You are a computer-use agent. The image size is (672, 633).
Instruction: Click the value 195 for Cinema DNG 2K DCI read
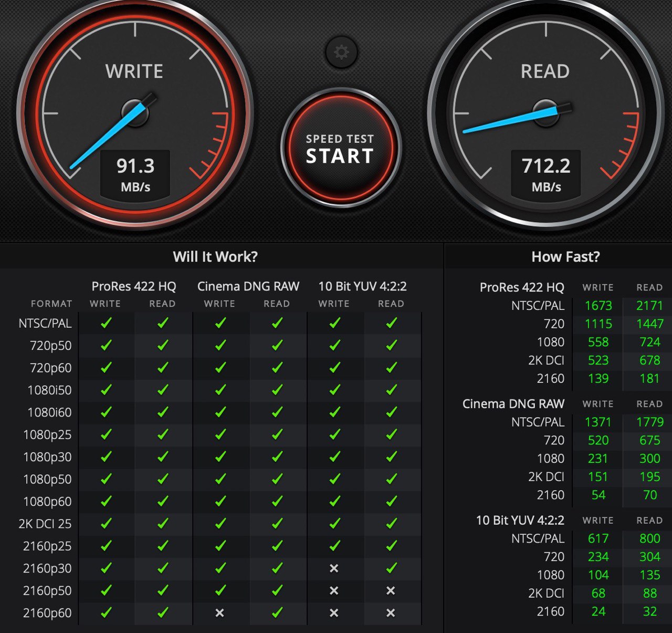650,477
